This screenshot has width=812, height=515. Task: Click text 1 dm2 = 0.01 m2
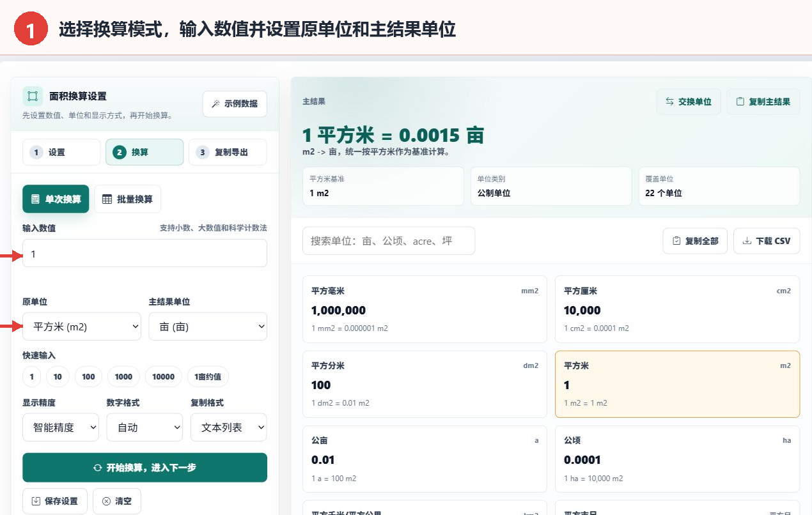(340, 403)
